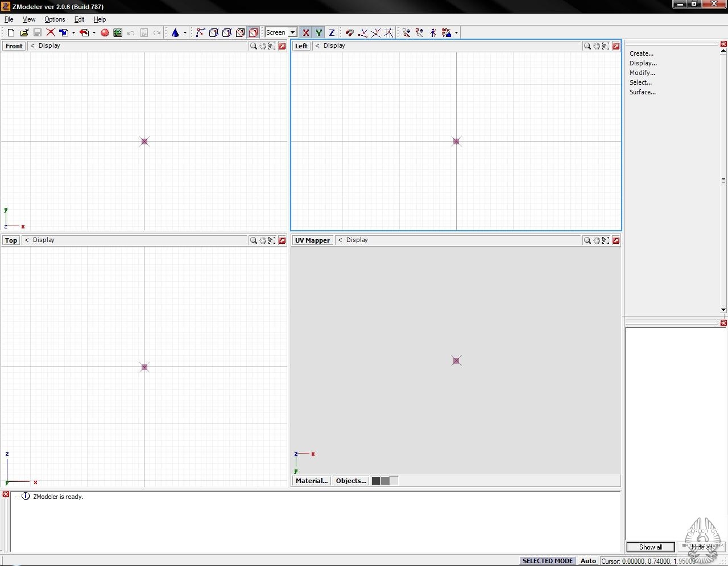Open the textures browser green icon

(x=118, y=32)
